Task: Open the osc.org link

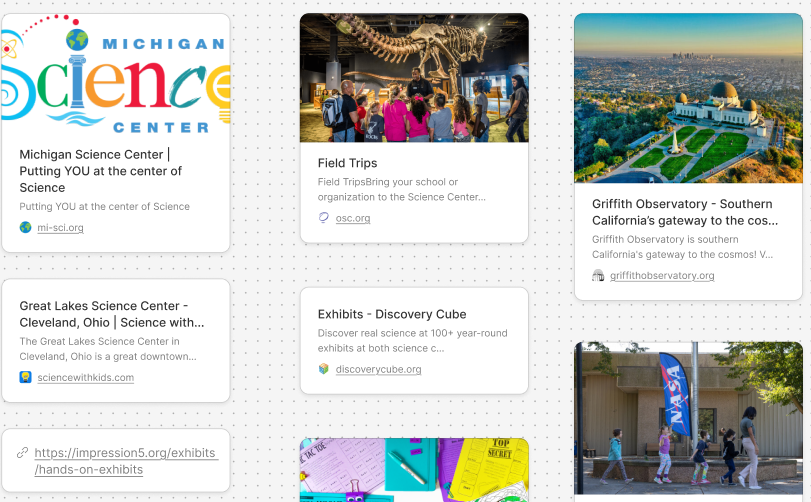Action: click(x=353, y=218)
